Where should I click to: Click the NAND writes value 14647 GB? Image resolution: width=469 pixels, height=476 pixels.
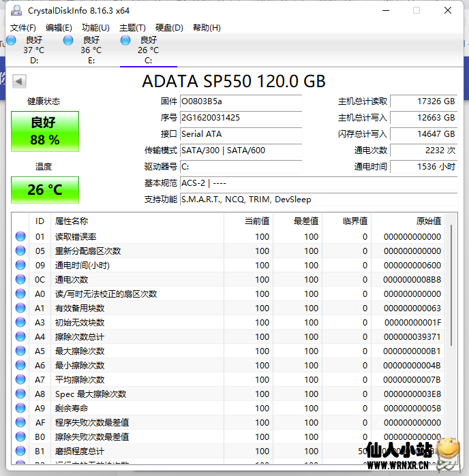tap(424, 134)
